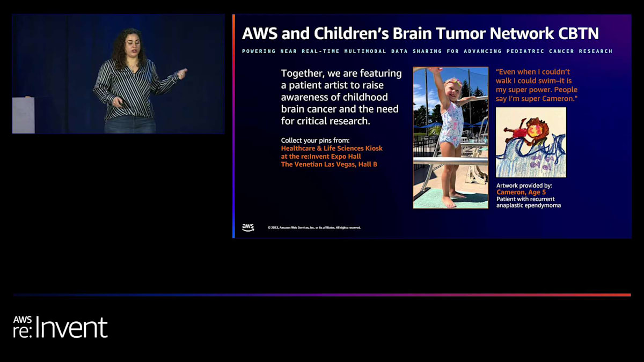The image size is (644, 362).
Task: Click 'Healthcare & Life Sciences Kiosk' text
Action: [332, 148]
